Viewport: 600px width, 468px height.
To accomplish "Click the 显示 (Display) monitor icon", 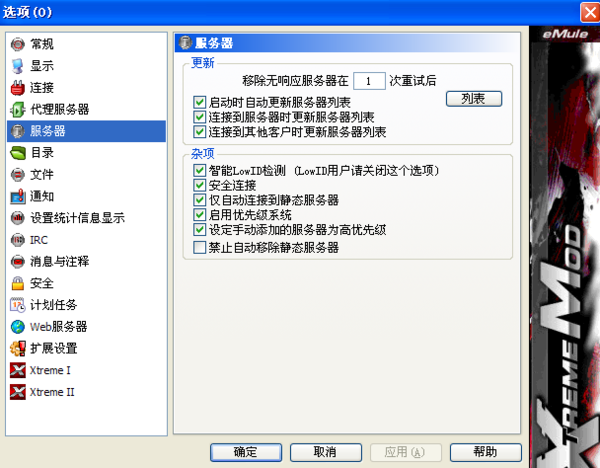I will tap(18, 66).
